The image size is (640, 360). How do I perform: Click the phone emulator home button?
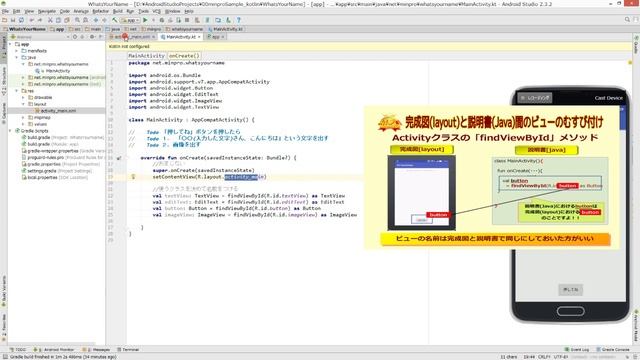point(570,311)
